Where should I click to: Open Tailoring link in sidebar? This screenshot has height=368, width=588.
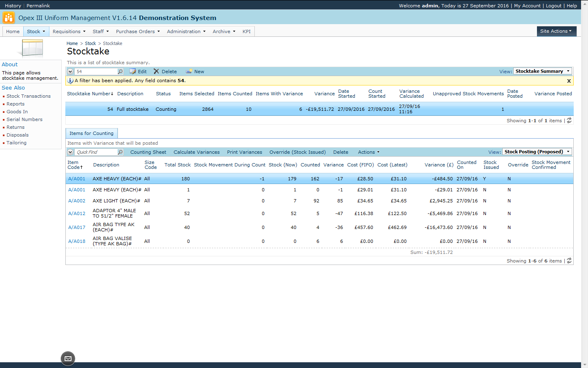click(x=16, y=143)
